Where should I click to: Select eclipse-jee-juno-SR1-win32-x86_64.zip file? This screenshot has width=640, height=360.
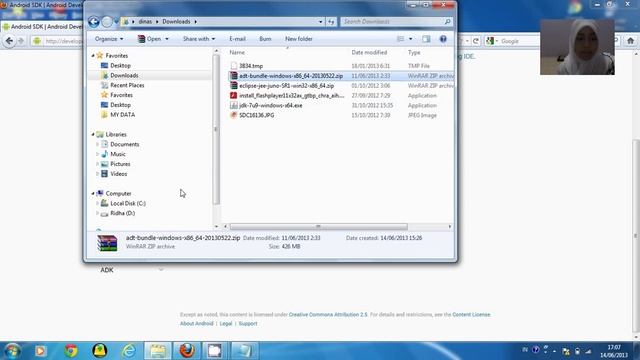pyautogui.click(x=286, y=86)
